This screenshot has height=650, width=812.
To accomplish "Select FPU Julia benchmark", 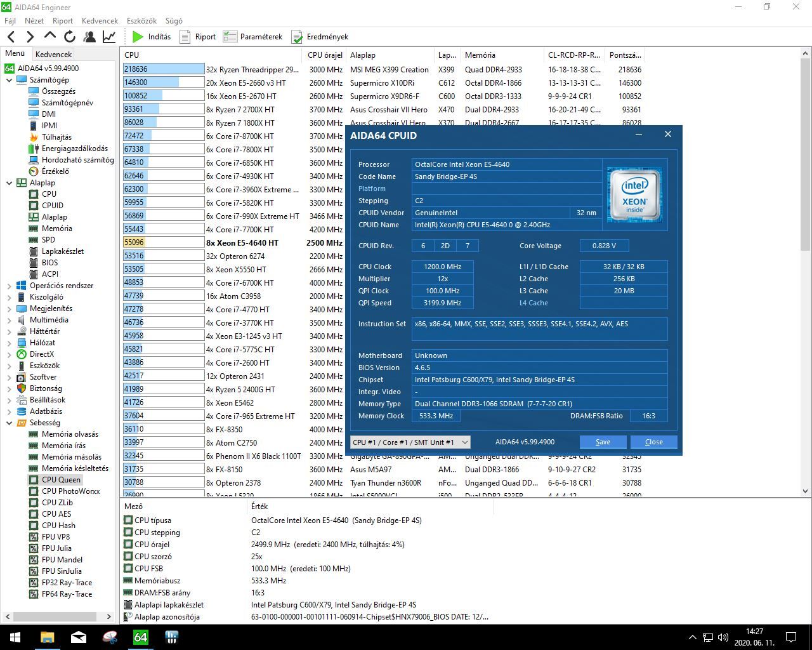I will pos(56,548).
